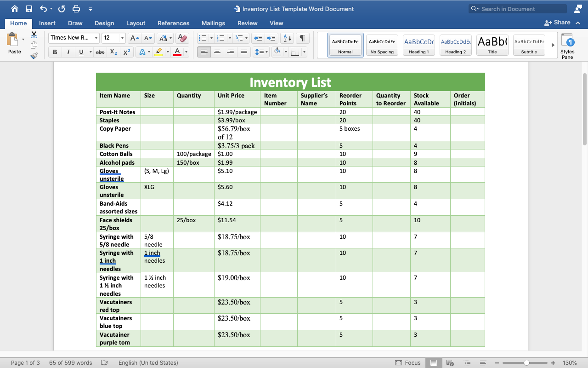Apply the yellow text highlight color
588x368 pixels.
coord(158,52)
